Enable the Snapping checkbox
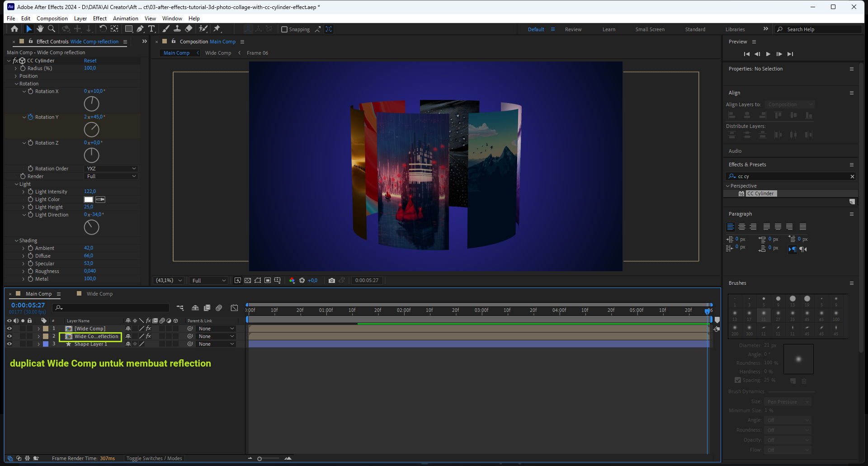868x466 pixels. [284, 29]
